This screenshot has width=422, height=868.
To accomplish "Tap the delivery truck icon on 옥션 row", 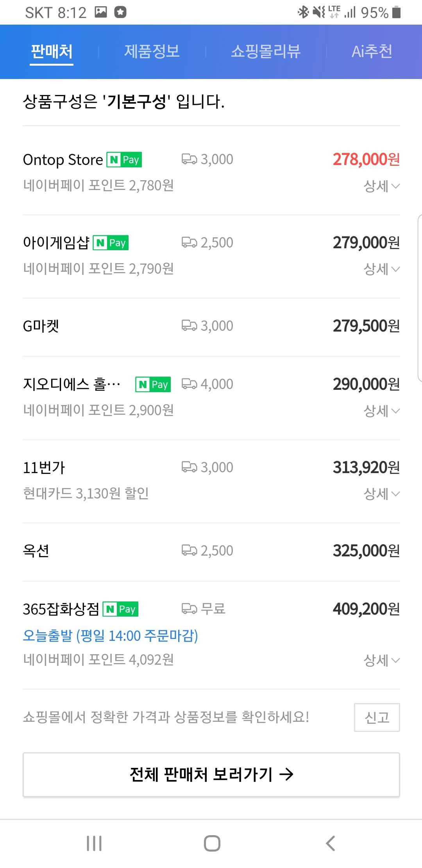I will 189,551.
